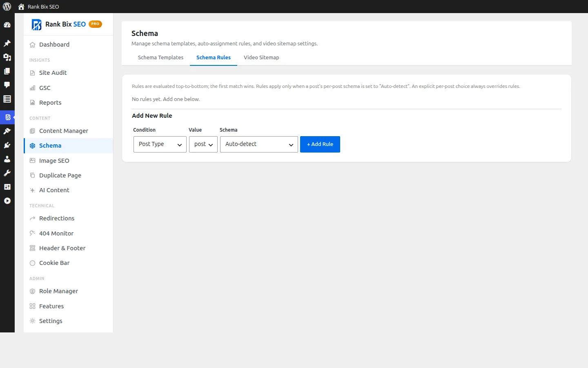
Task: Open the Media library icon
Action: [7, 57]
